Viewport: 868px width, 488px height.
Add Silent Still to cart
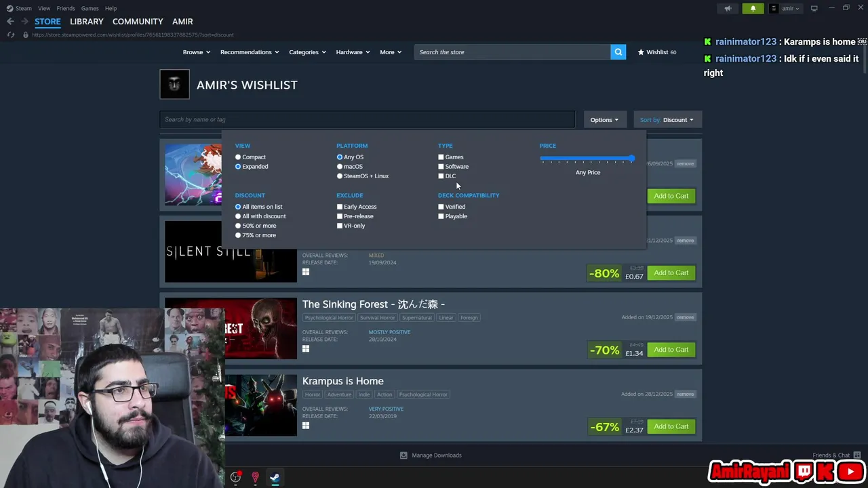click(671, 272)
